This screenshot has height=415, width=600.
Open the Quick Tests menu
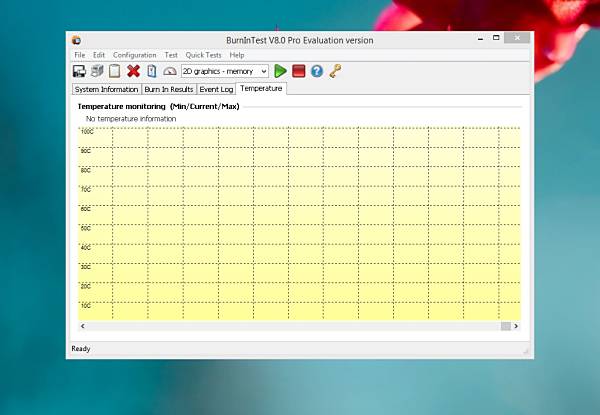(x=203, y=55)
